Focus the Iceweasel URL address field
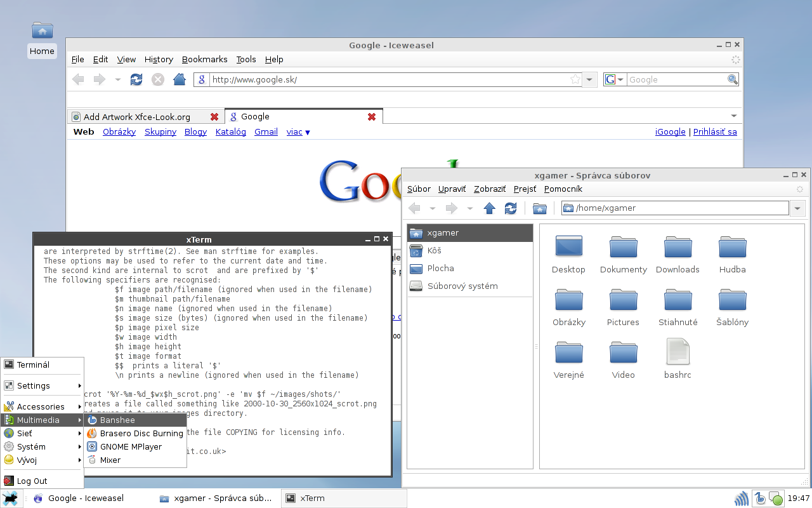812x508 pixels. (390, 79)
